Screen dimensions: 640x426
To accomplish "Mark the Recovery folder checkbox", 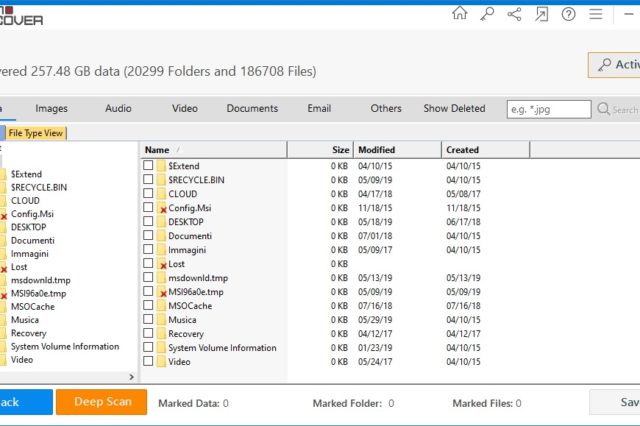I will coord(148,334).
